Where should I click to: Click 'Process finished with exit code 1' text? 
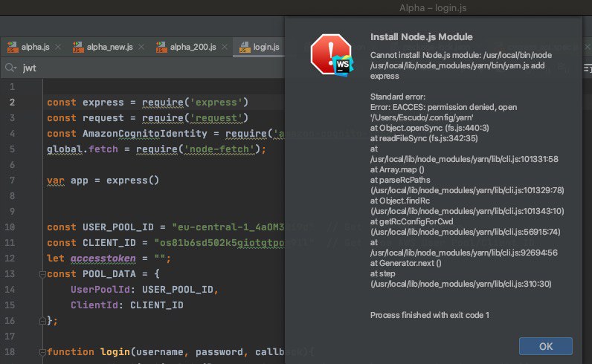click(430, 315)
